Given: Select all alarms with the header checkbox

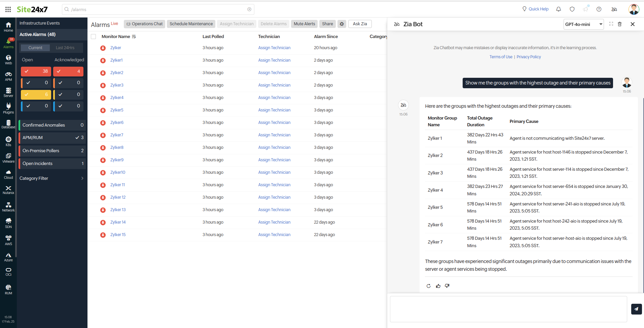Looking at the screenshot, I should click(93, 36).
